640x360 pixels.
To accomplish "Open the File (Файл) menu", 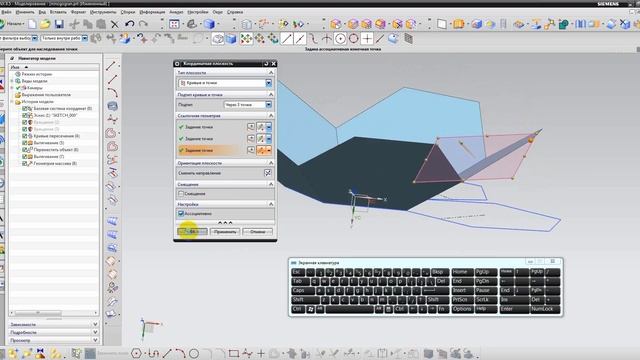I will [x=7, y=12].
